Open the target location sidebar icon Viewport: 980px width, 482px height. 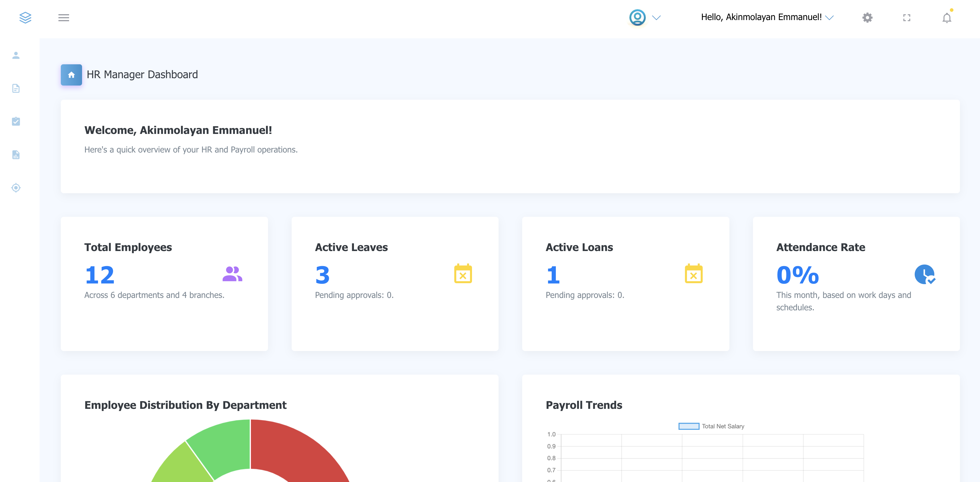point(16,188)
